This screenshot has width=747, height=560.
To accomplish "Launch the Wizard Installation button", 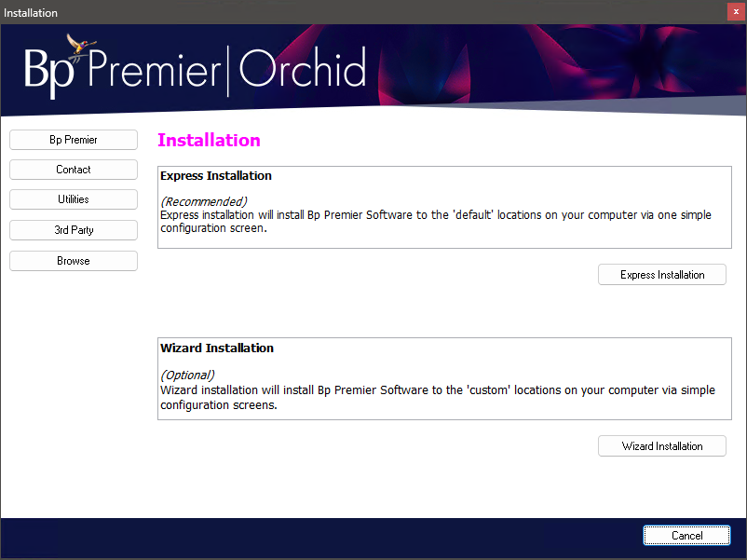I will (661, 446).
